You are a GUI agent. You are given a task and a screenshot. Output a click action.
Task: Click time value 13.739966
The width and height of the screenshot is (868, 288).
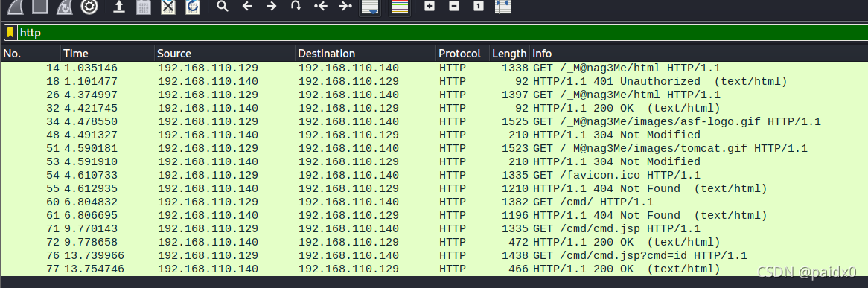[x=94, y=255]
